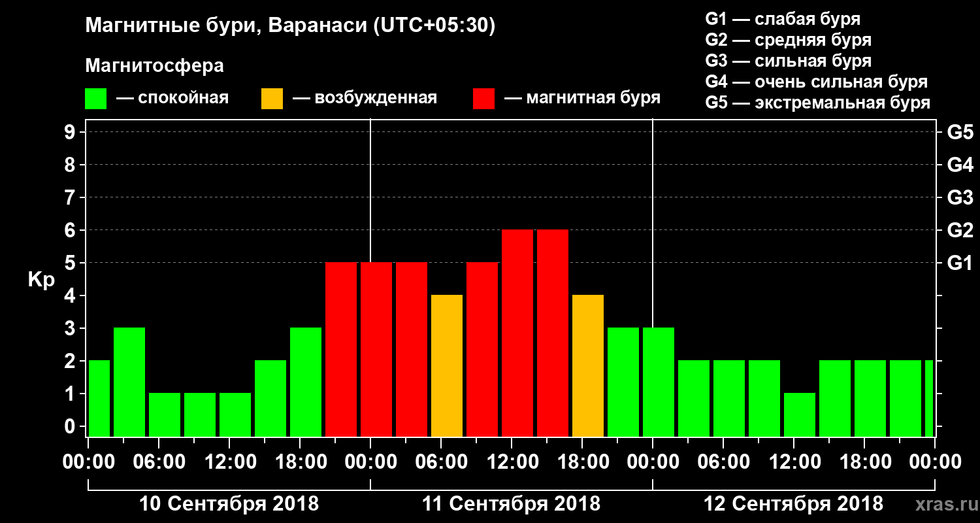
Task: Click the title 'Магнитные бури, Варанаси (UTC+05:30)'
Action: click(x=290, y=26)
